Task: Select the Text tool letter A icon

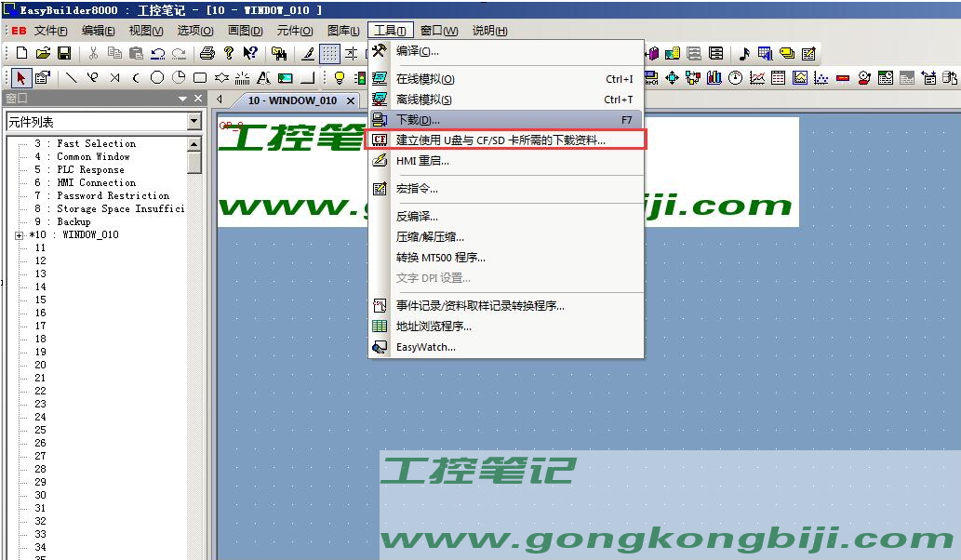Action: point(263,78)
